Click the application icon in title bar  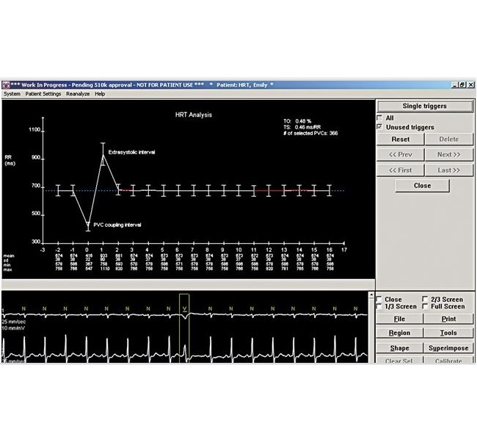[5, 85]
